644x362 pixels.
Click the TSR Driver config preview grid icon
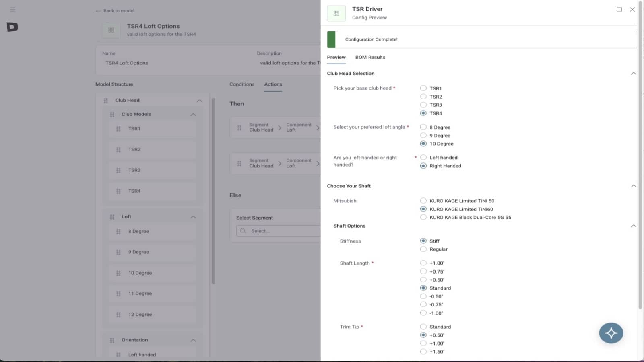coord(336,13)
